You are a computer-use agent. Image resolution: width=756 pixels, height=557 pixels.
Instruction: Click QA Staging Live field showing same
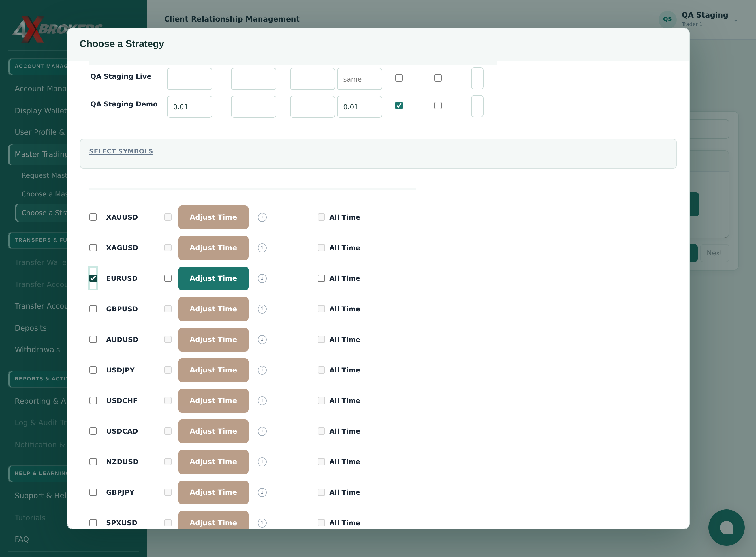(x=359, y=79)
